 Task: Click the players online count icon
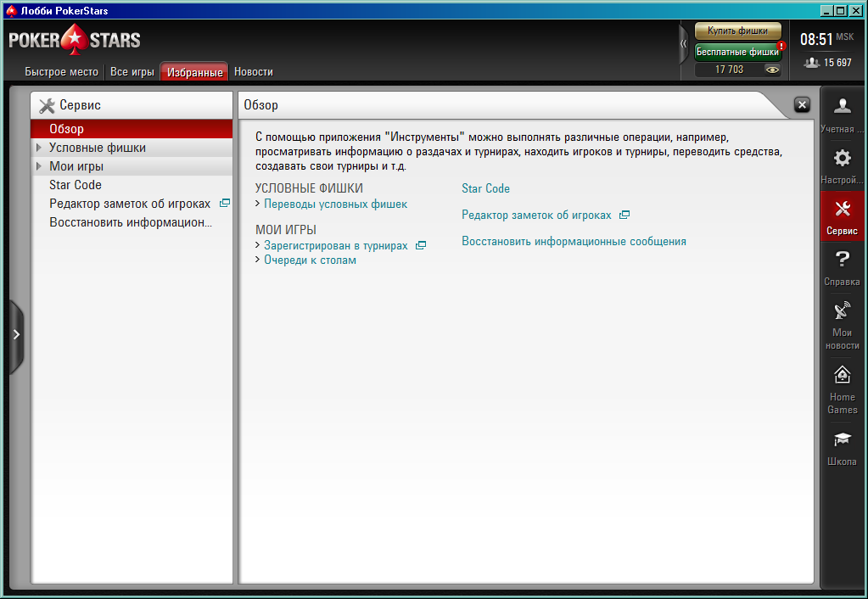811,63
